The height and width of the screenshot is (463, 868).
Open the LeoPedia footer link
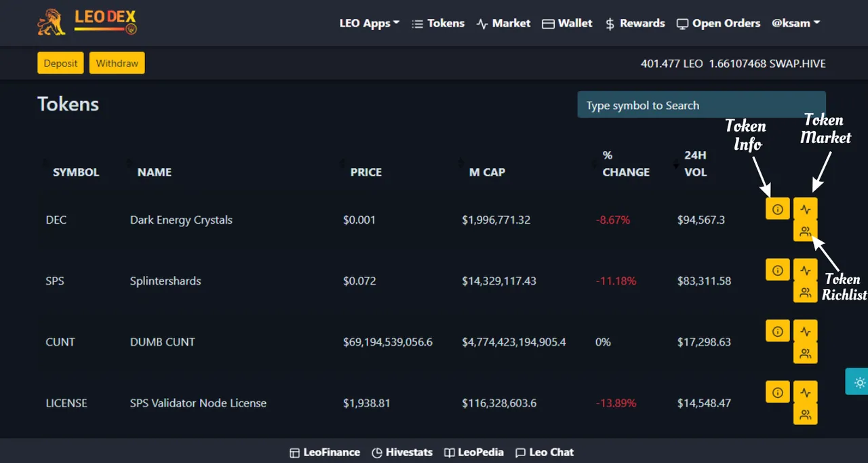[474, 452]
